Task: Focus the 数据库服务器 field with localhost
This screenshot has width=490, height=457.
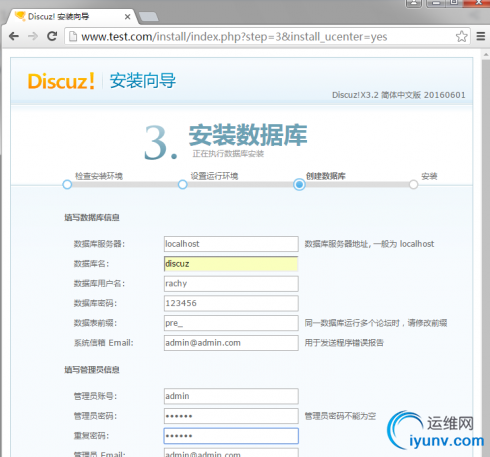Action: [x=231, y=244]
